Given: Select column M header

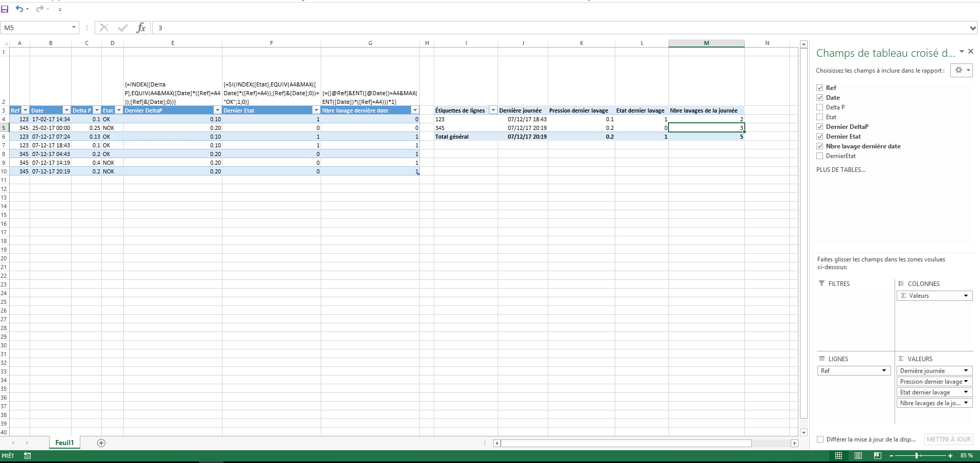Looking at the screenshot, I should (x=706, y=43).
